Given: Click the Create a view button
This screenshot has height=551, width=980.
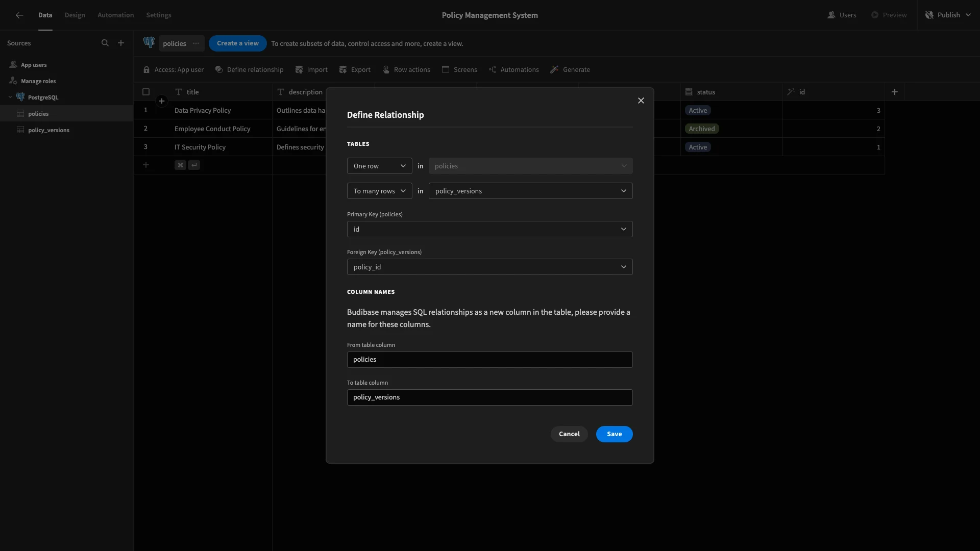Looking at the screenshot, I should click(238, 43).
